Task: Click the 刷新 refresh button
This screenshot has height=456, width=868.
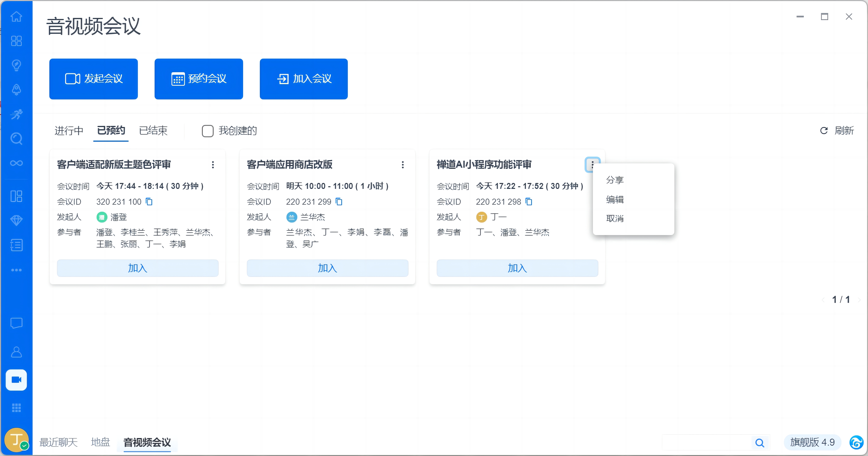Action: point(837,131)
